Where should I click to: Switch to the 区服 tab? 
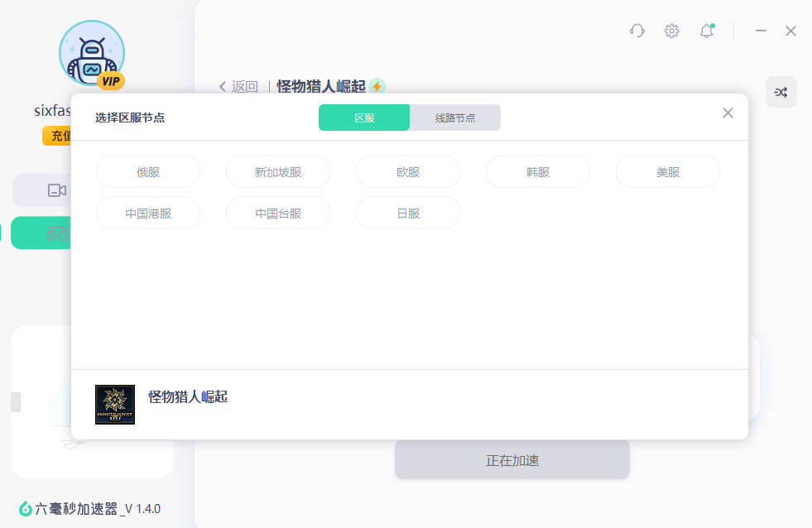point(364,118)
